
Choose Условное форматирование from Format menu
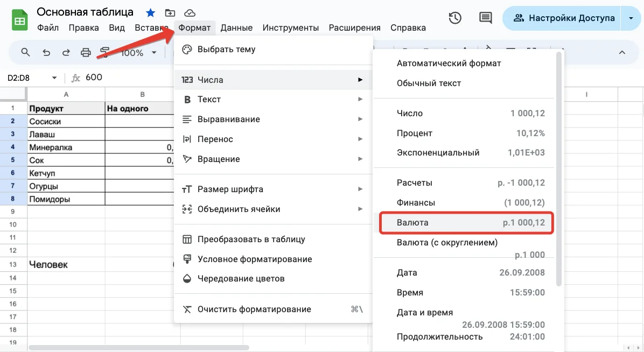tap(255, 259)
